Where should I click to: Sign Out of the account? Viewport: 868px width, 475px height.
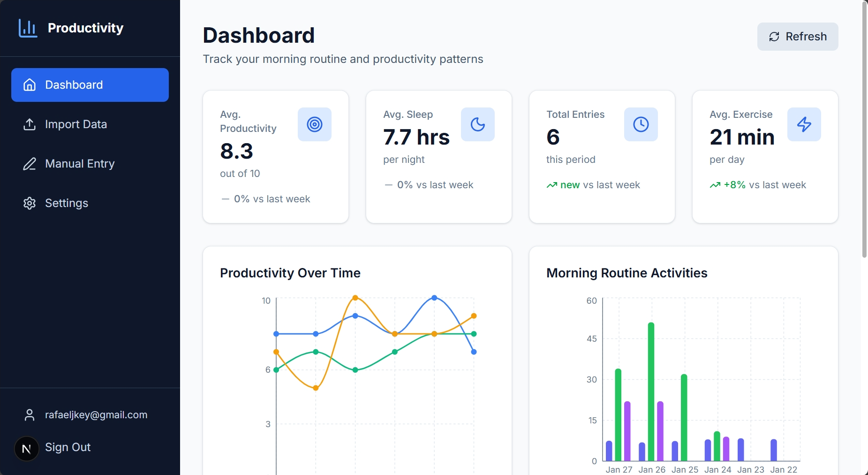(68, 447)
